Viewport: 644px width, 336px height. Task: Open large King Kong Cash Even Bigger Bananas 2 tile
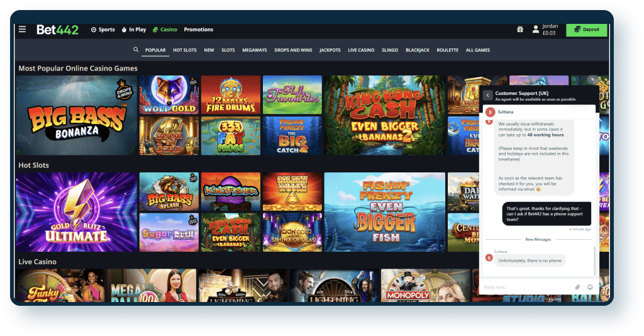click(384, 115)
